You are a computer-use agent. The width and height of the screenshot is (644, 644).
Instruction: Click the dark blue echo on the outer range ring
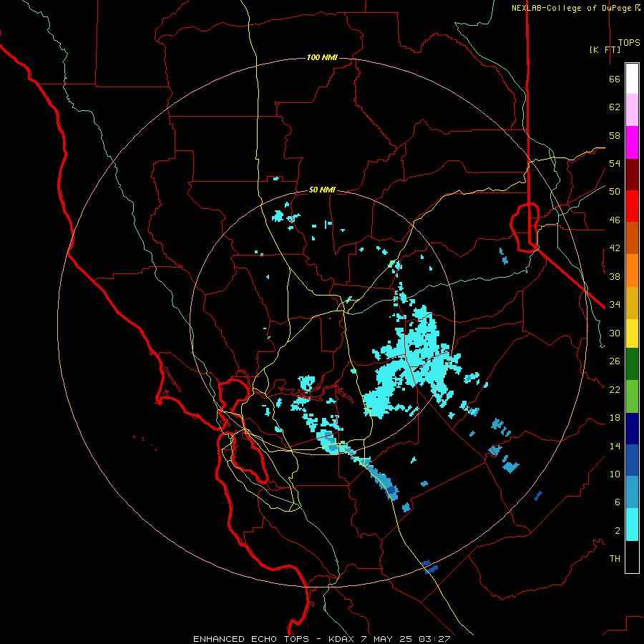click(430, 567)
